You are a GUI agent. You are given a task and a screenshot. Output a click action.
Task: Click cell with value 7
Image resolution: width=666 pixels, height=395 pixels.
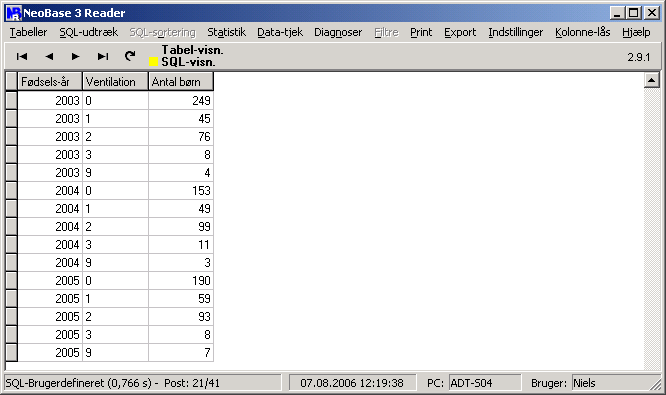(x=181, y=353)
